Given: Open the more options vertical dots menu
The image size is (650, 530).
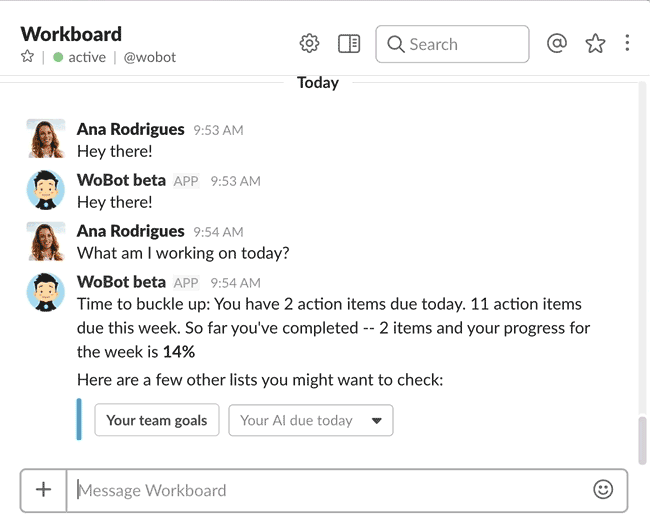Looking at the screenshot, I should [627, 43].
